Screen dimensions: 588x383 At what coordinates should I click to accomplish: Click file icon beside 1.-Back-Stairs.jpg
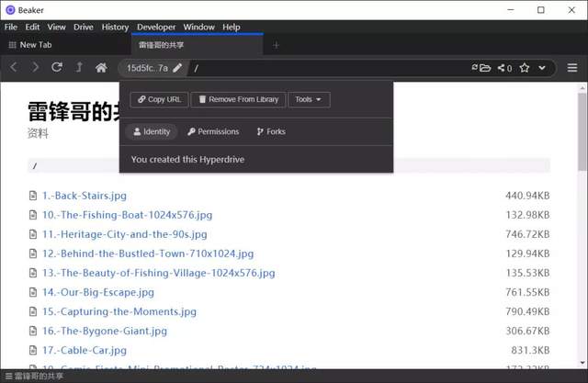[33, 196]
